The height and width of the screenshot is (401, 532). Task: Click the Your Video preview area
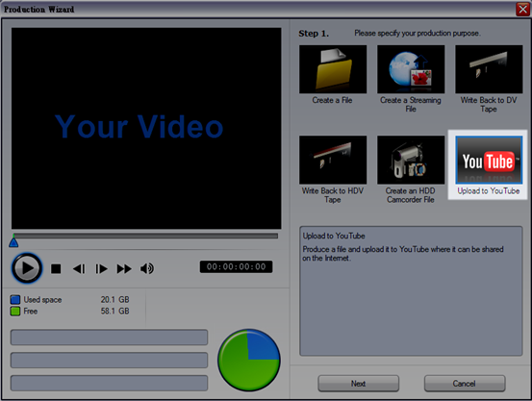coord(146,128)
